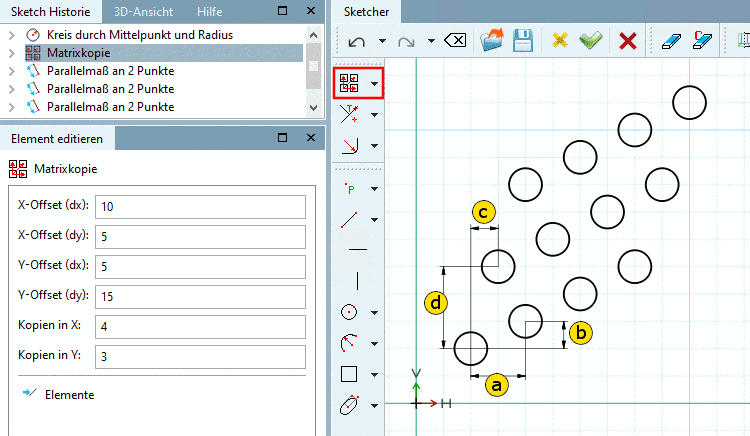Close the Element editieren panel

point(311,138)
